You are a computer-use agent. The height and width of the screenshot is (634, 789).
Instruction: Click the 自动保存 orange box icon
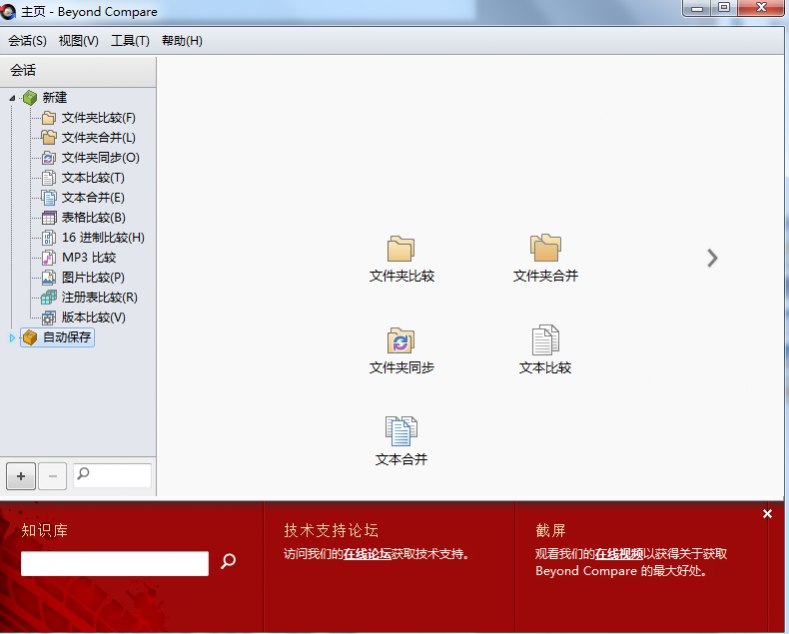(30, 337)
